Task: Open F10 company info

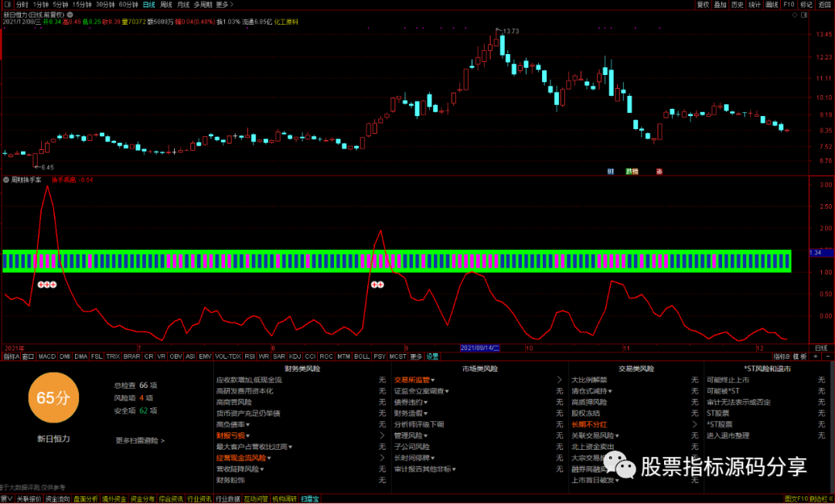Action: pyautogui.click(x=789, y=5)
